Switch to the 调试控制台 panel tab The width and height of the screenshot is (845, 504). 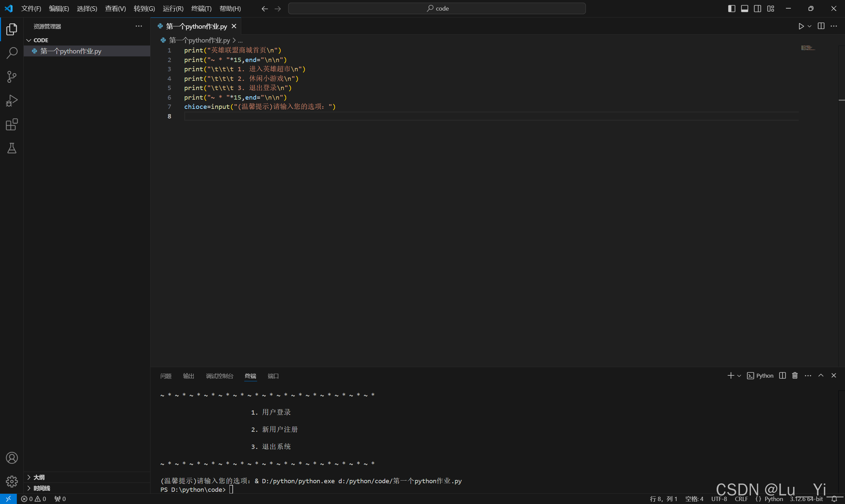coord(220,376)
